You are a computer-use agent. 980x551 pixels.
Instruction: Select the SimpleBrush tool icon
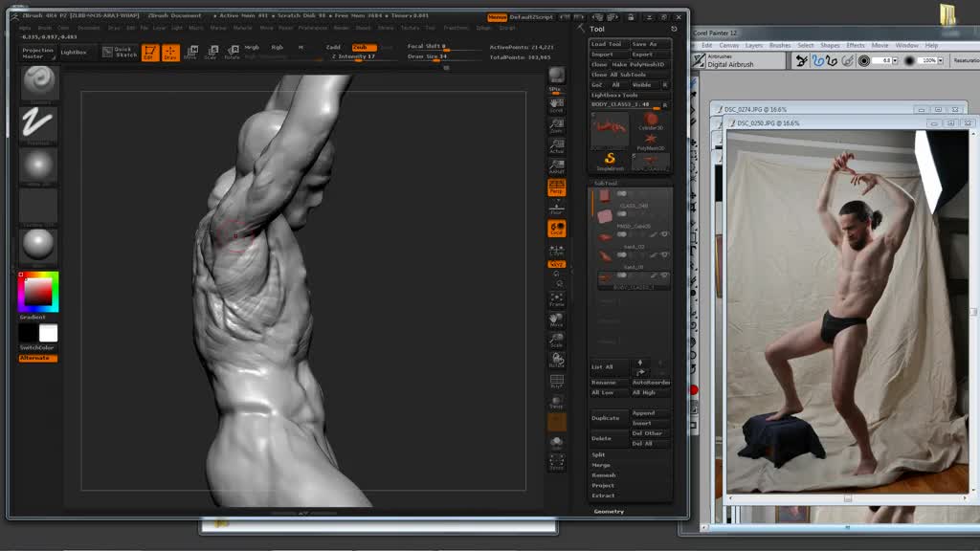tap(610, 161)
